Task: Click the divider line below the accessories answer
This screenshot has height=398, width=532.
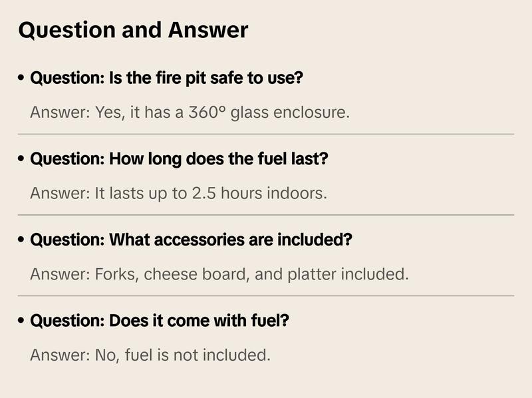Action: point(266,296)
